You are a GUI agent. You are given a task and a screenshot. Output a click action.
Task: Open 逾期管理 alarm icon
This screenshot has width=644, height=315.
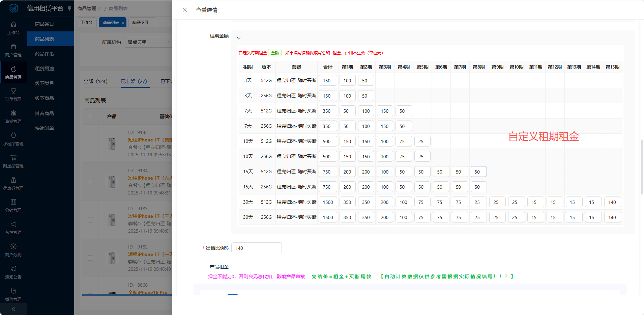point(13,113)
